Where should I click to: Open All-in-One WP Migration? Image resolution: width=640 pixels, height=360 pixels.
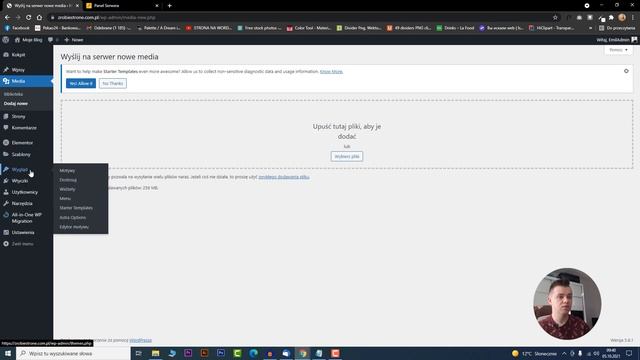(27, 218)
